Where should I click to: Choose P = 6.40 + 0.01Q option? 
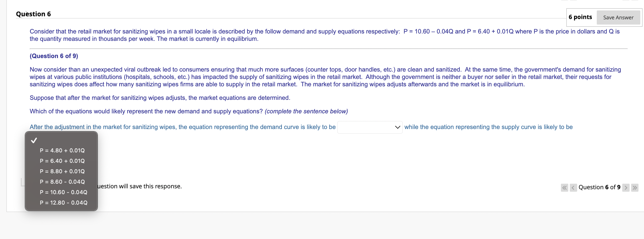(62, 161)
